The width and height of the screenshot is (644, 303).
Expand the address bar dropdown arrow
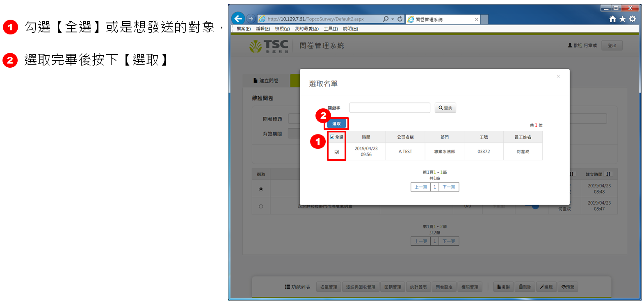point(393,19)
